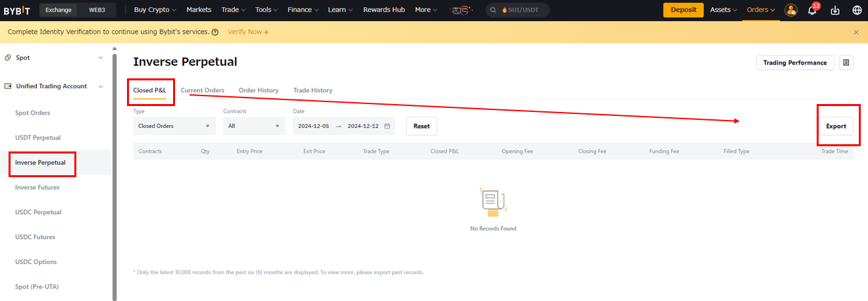The height and width of the screenshot is (301, 868).
Task: Select the Closed P&L tab
Action: tap(150, 90)
